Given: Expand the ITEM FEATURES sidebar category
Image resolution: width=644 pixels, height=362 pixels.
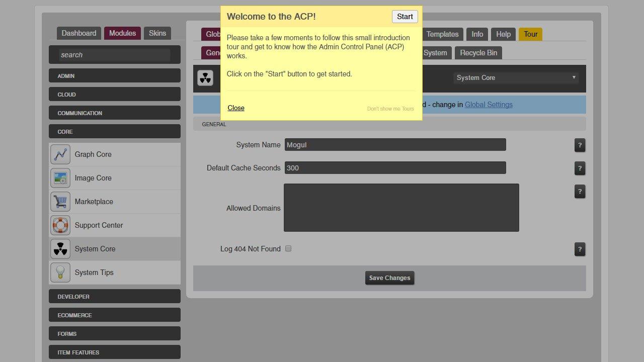Looking at the screenshot, I should click(115, 352).
